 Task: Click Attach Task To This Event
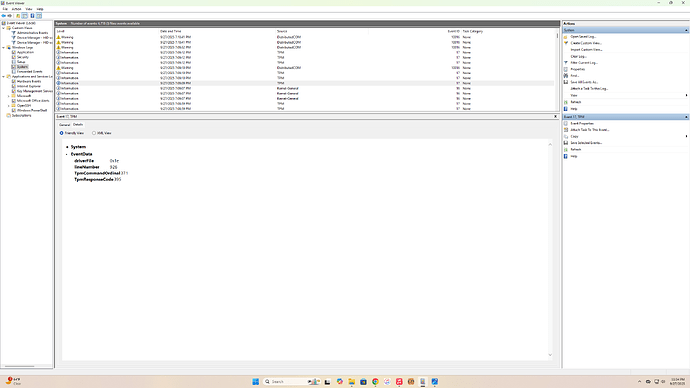click(590, 130)
